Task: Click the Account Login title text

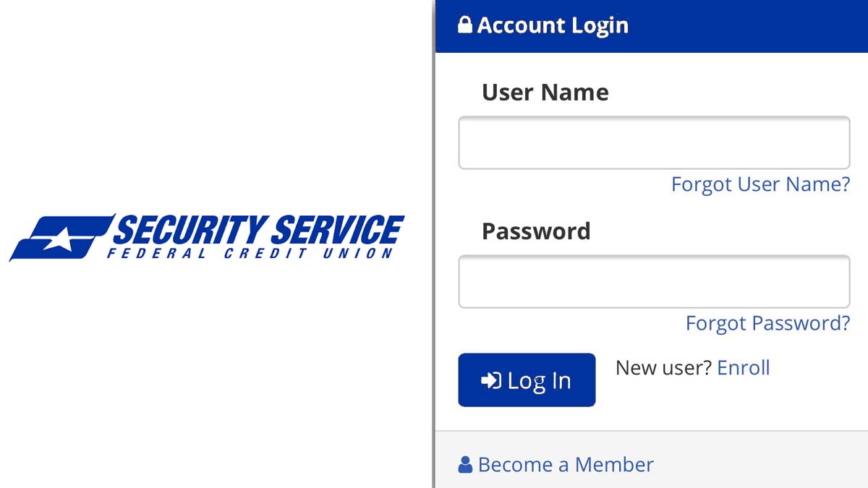Action: (553, 25)
